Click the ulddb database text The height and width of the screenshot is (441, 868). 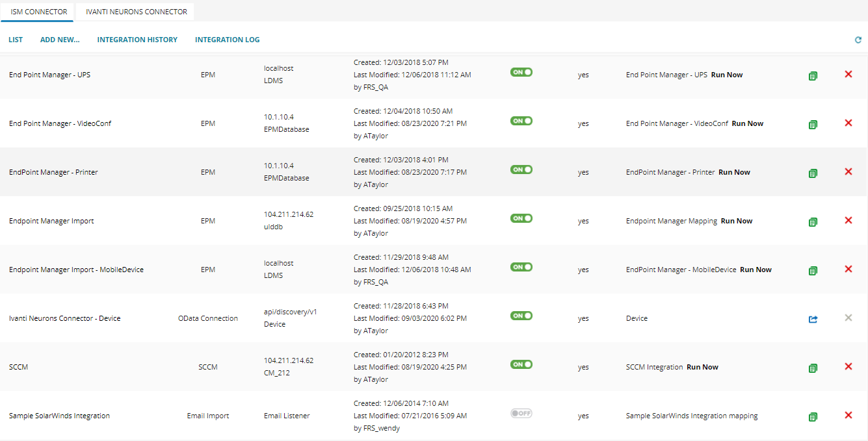[x=273, y=227]
